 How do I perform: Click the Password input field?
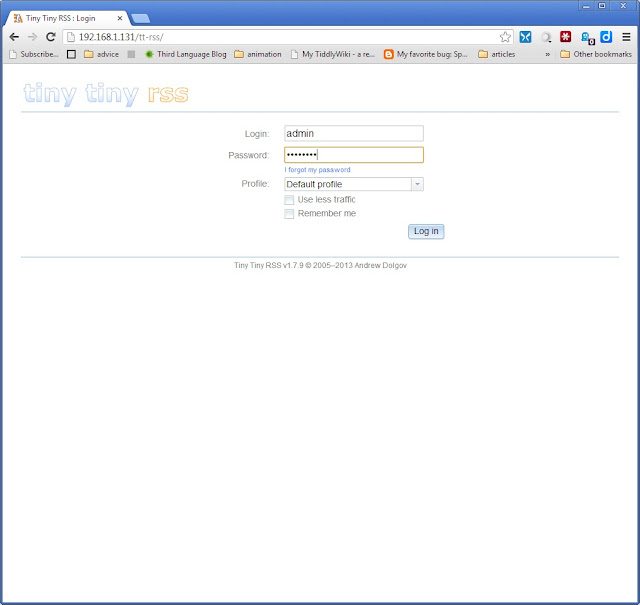(354, 155)
